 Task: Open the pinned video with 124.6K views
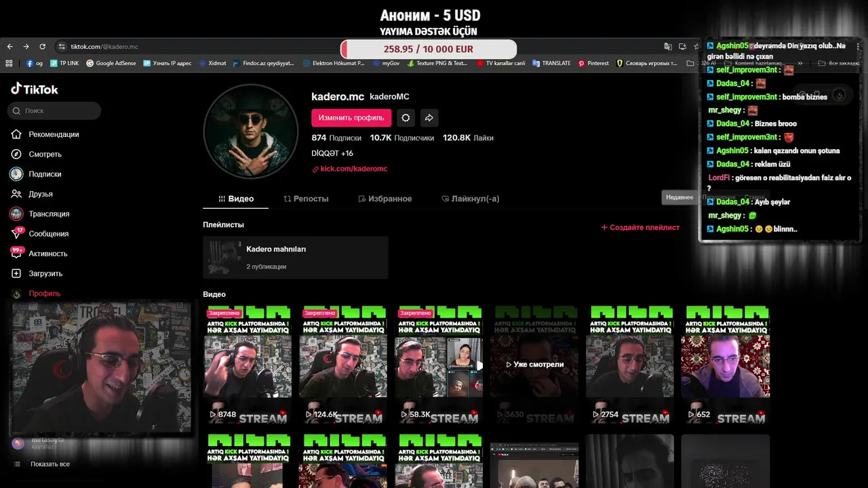(x=343, y=365)
